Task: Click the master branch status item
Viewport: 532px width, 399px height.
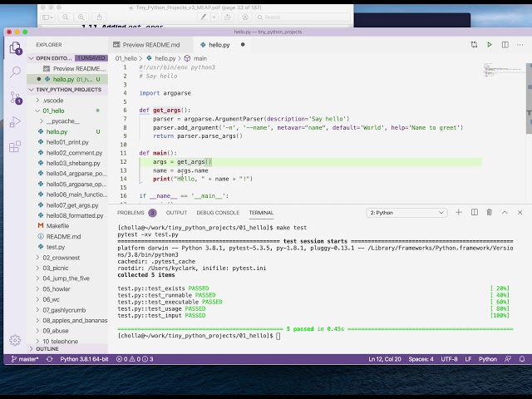Action: coord(25,359)
